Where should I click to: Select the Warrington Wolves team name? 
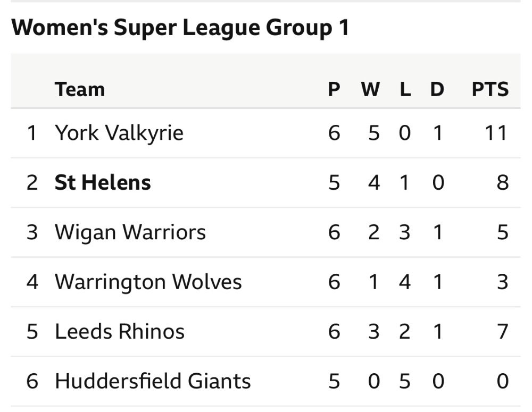148,282
